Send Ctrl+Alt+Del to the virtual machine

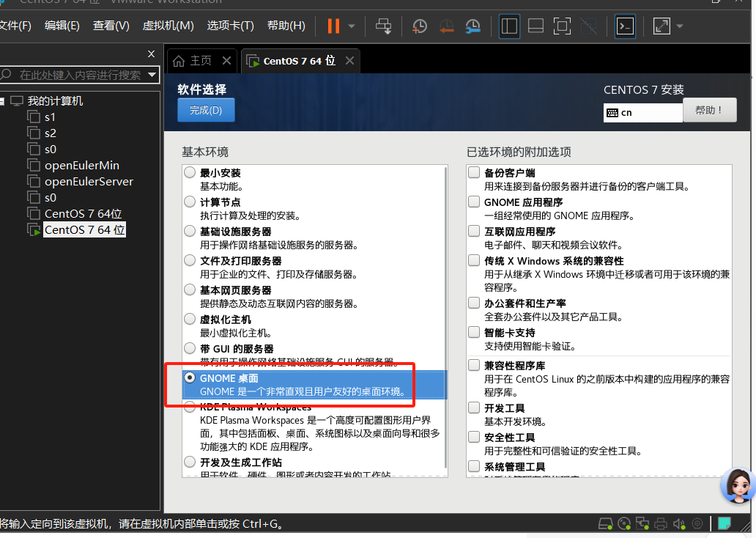click(x=384, y=26)
